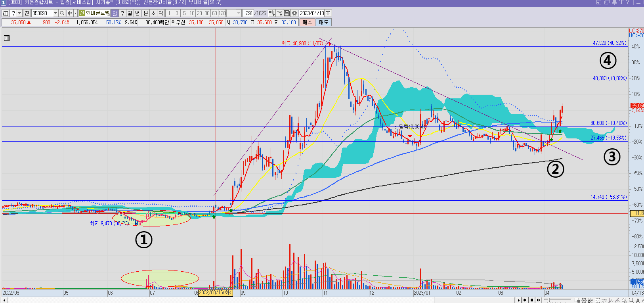Expand the stock code 053690 dropdown
This screenshot has width=644, height=303.
click(55, 13)
